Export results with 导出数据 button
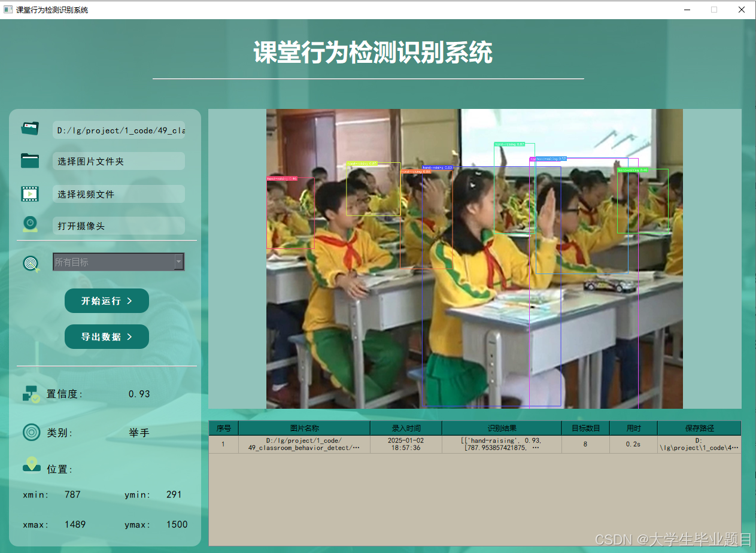 click(107, 336)
